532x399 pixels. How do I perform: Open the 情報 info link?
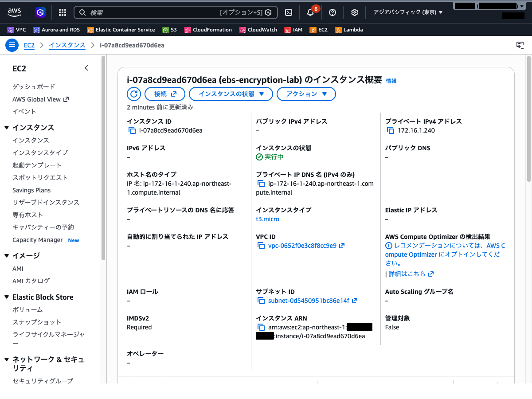tap(391, 81)
